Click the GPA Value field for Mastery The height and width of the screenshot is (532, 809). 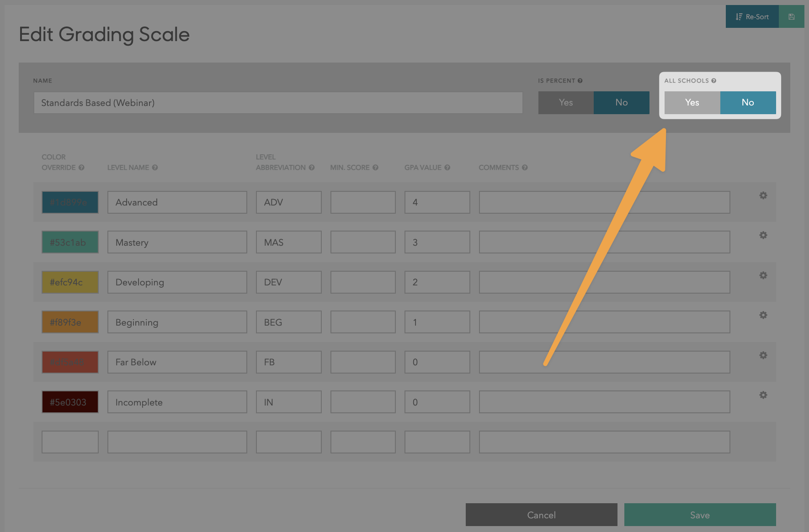pyautogui.click(x=437, y=242)
